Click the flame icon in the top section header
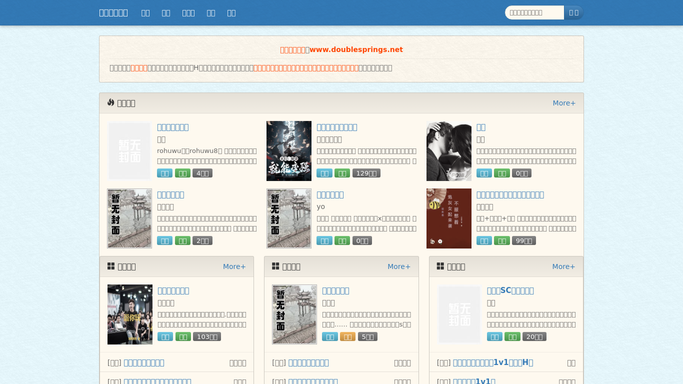 (111, 102)
